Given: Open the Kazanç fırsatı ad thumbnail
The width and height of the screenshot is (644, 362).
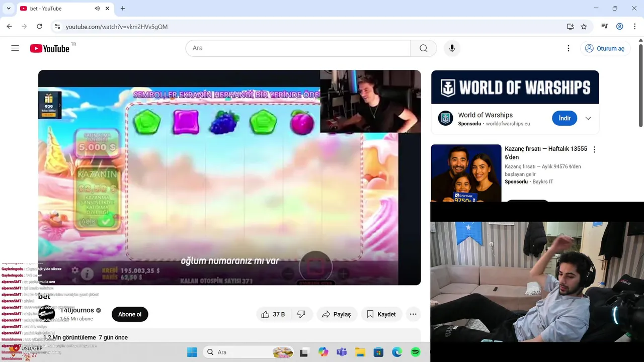Looking at the screenshot, I should point(466,173).
